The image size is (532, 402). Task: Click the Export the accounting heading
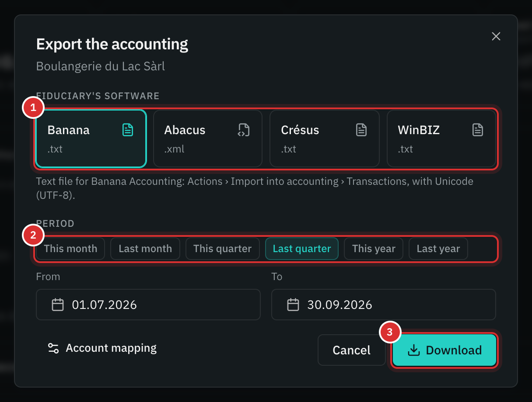click(112, 44)
